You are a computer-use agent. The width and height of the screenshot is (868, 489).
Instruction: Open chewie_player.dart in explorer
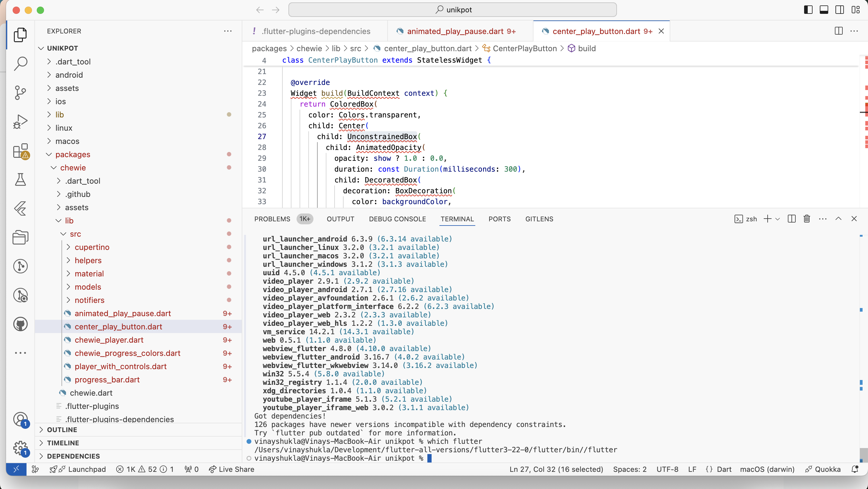[x=138, y=340]
